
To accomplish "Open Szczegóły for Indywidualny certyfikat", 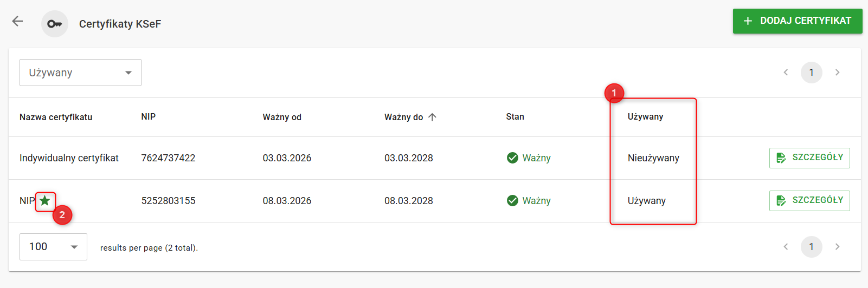I will click(809, 158).
